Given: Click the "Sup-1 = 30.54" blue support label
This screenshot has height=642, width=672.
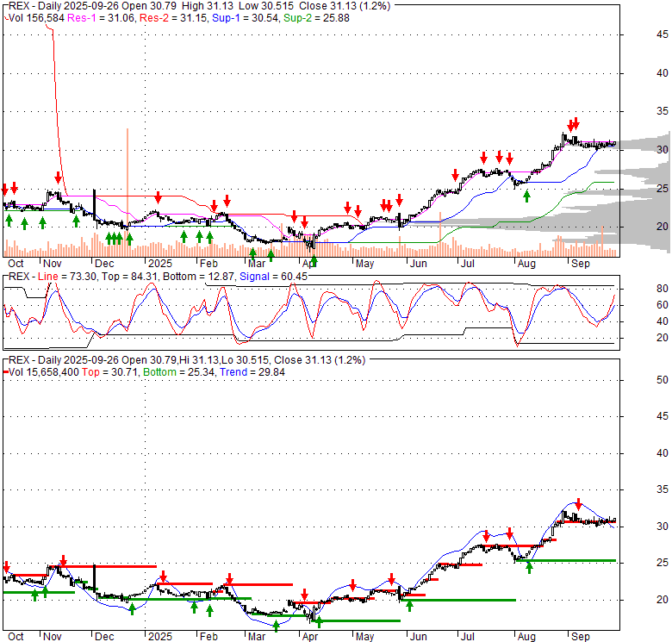Looking at the screenshot, I should [x=246, y=18].
